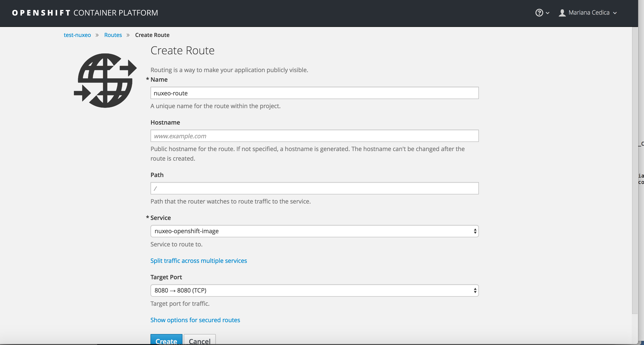Click 'A unique name for the route' help text
The image size is (644, 345).
[x=216, y=106]
